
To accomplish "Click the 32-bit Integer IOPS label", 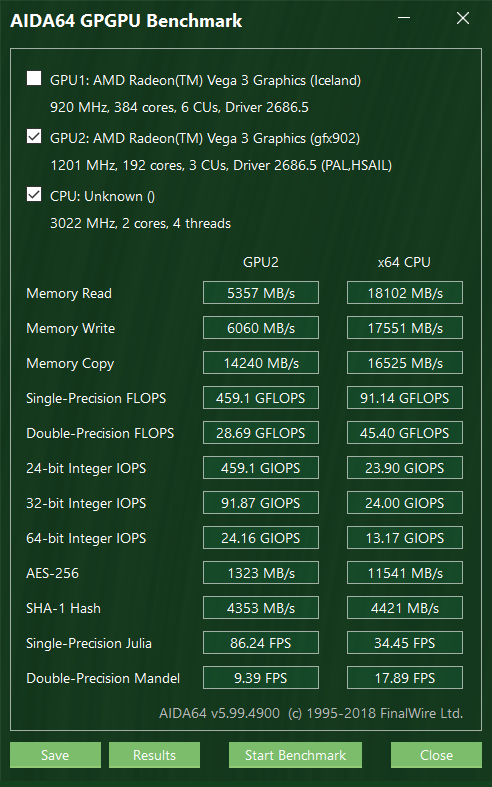I will [x=86, y=503].
